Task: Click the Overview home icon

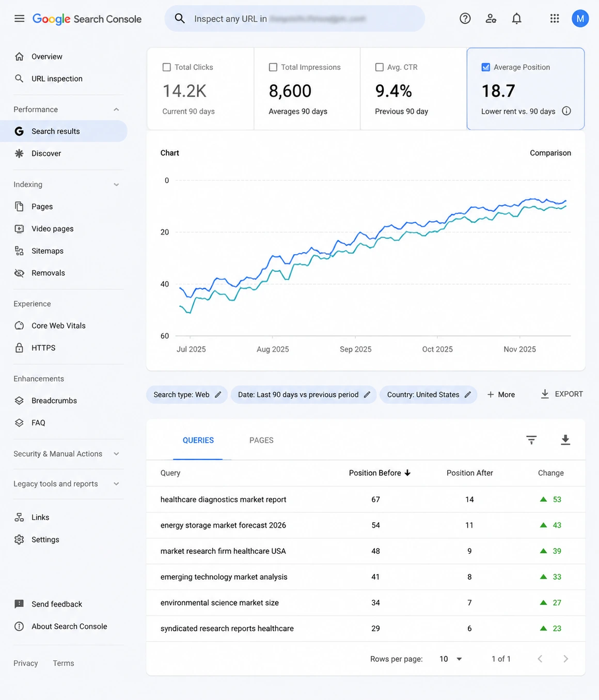Action: [x=19, y=56]
